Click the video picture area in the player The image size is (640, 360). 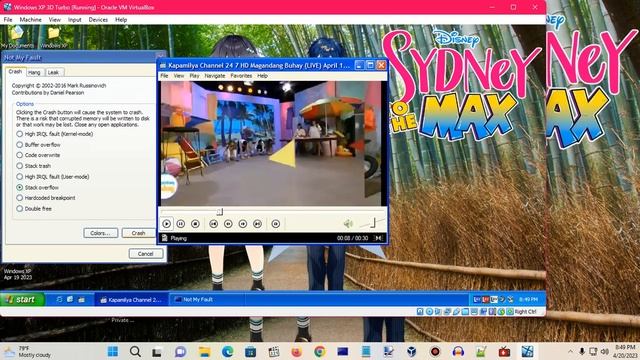pos(271,143)
